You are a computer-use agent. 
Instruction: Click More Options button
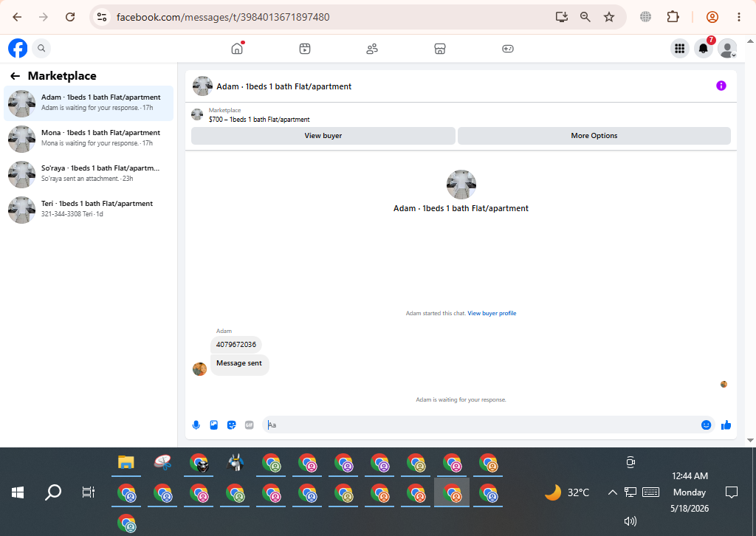[x=594, y=135]
